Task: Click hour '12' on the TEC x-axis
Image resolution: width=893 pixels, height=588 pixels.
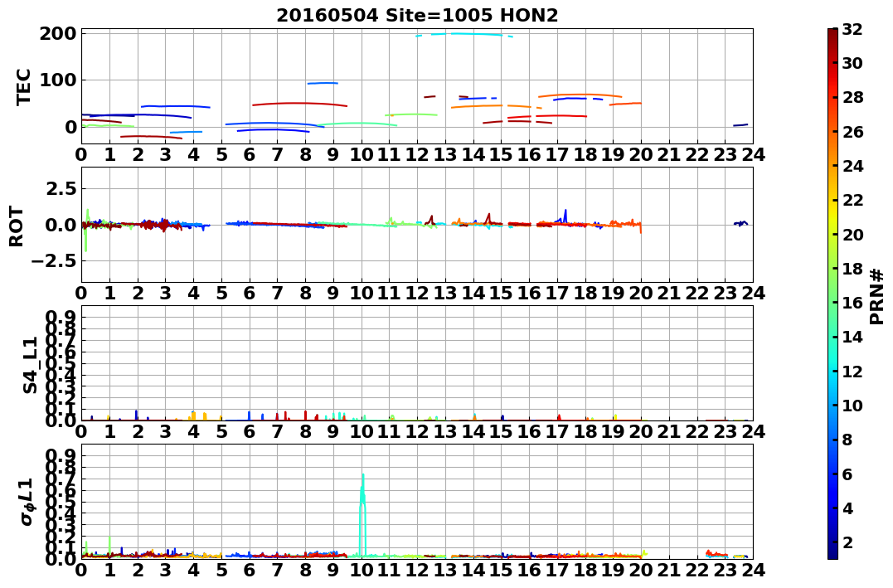Action: (417, 154)
